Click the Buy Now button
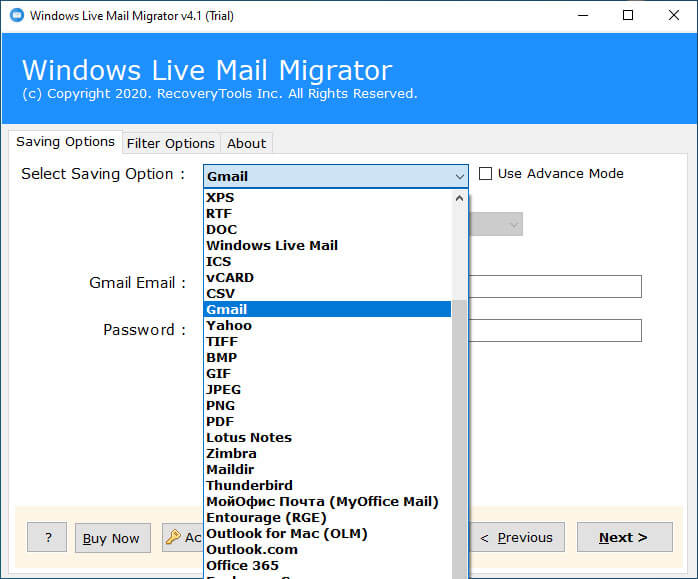The width and height of the screenshot is (698, 579). [x=113, y=538]
